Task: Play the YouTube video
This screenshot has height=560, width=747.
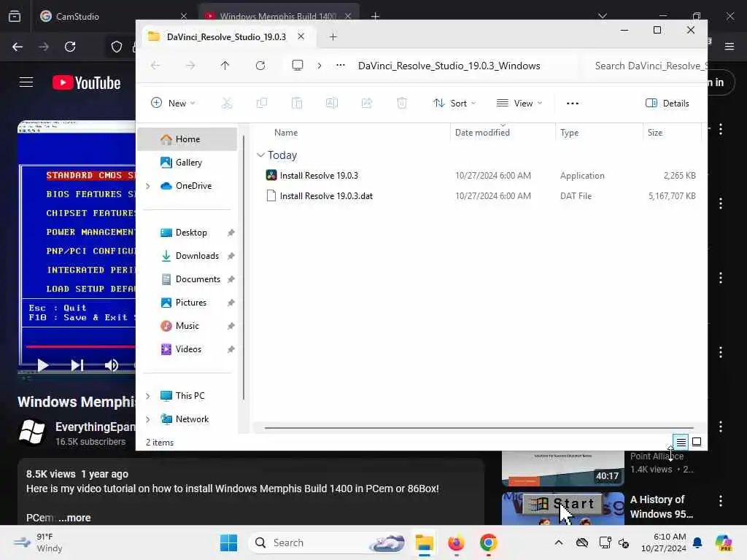Action: 42,365
